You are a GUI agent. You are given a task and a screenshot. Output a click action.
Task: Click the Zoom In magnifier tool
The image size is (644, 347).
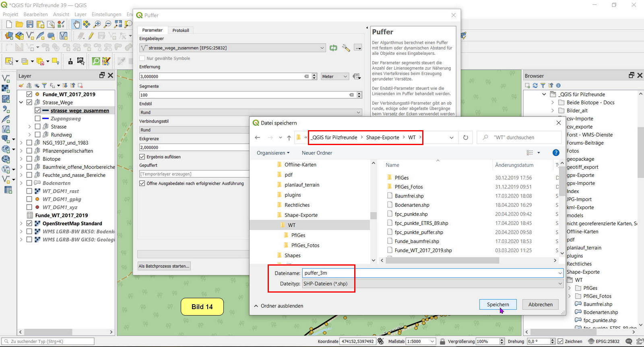pos(97,25)
